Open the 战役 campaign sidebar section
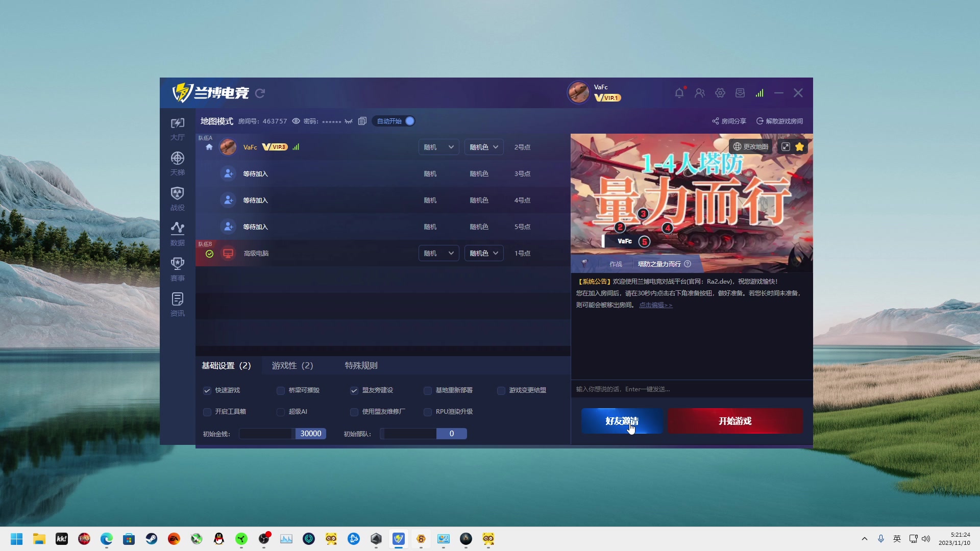The width and height of the screenshot is (980, 551). click(x=178, y=199)
